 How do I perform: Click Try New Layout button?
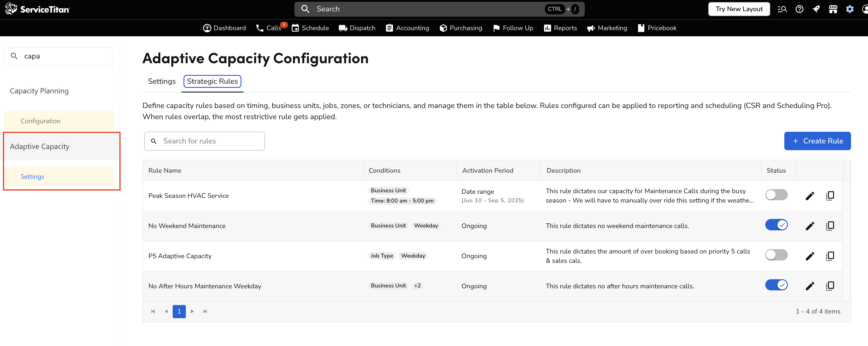coord(739,9)
